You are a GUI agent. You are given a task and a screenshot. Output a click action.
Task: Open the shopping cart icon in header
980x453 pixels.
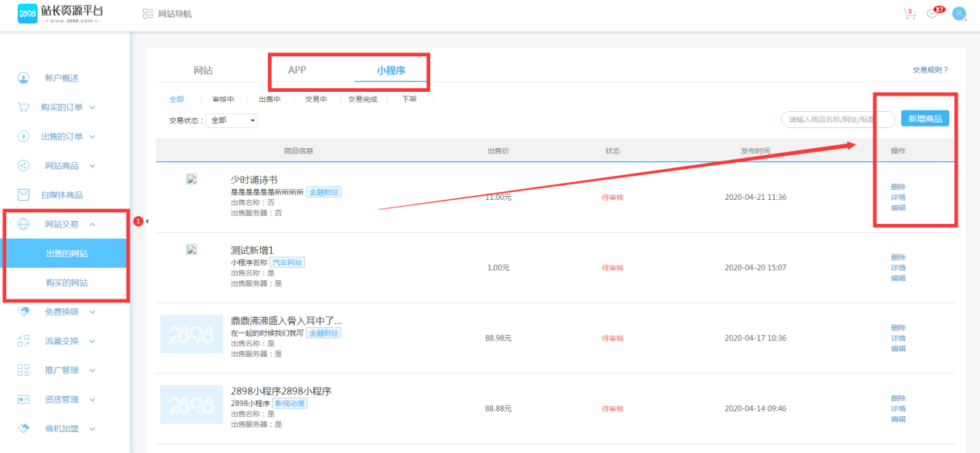pyautogui.click(x=909, y=14)
